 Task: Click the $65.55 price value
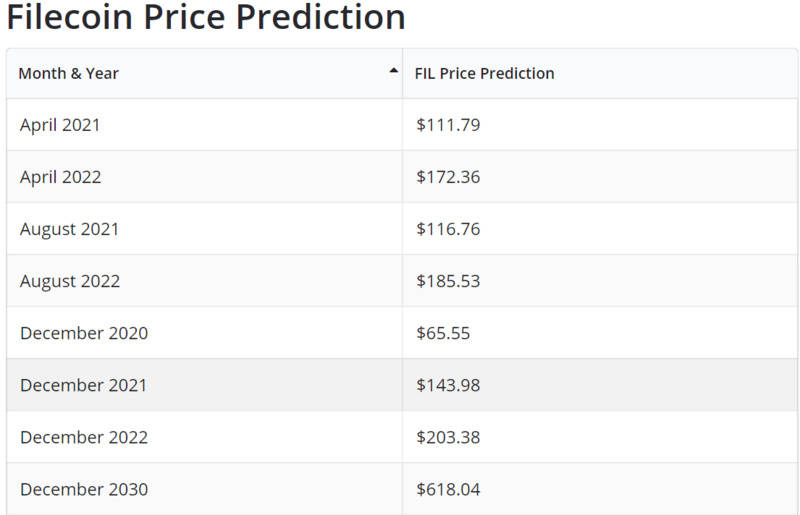[x=443, y=333]
